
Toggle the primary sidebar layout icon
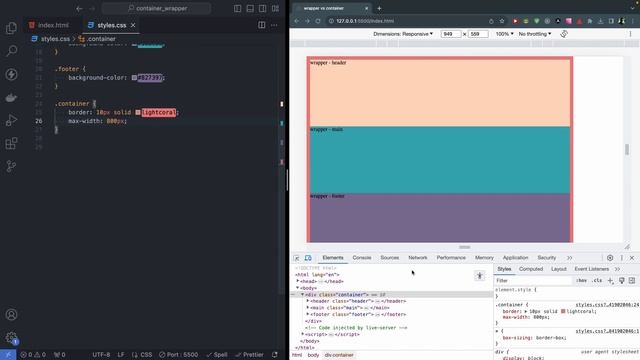(237, 8)
